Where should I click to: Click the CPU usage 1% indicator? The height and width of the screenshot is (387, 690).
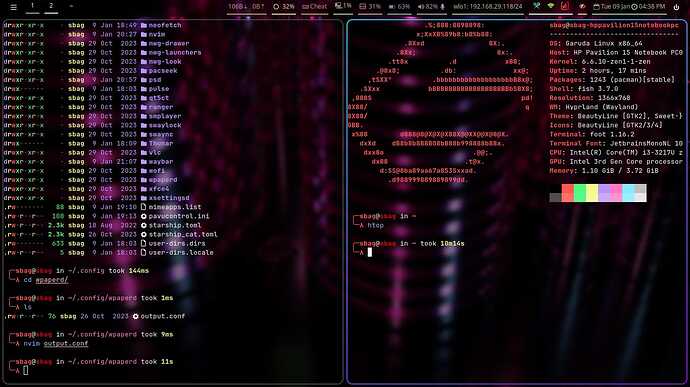(x=343, y=6)
